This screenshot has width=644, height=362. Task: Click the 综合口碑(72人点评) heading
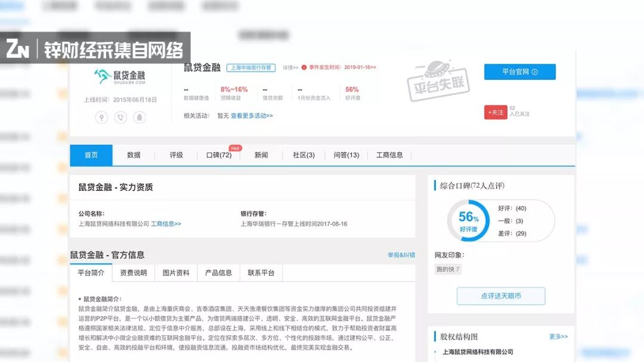(x=472, y=185)
